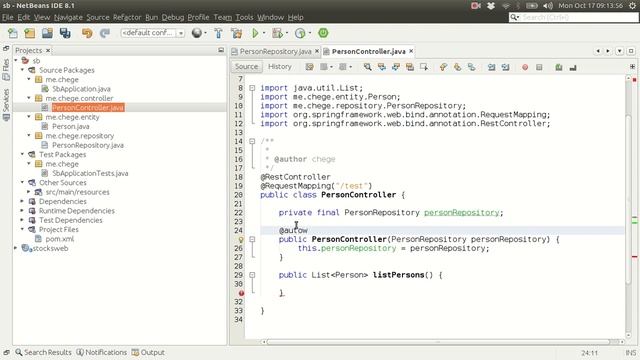
Task: Select PersonRepository.java in the project tree
Action: (x=88, y=145)
